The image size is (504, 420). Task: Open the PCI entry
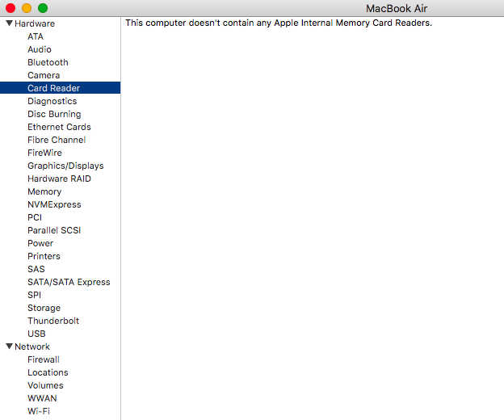(35, 217)
